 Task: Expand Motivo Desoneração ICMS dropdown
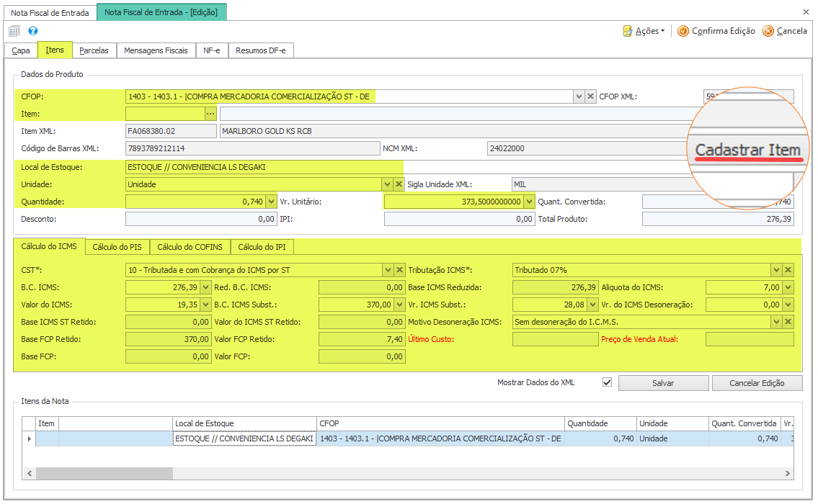point(776,322)
